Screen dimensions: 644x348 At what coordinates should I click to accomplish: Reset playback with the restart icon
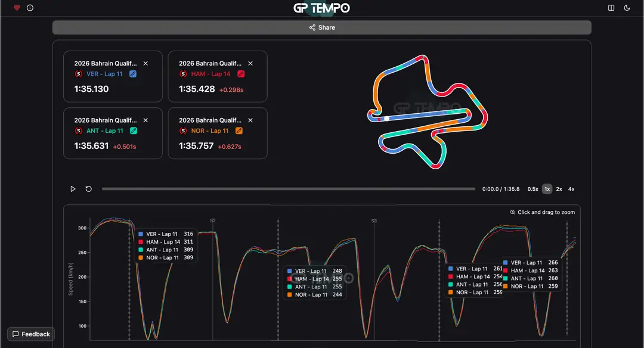point(88,189)
